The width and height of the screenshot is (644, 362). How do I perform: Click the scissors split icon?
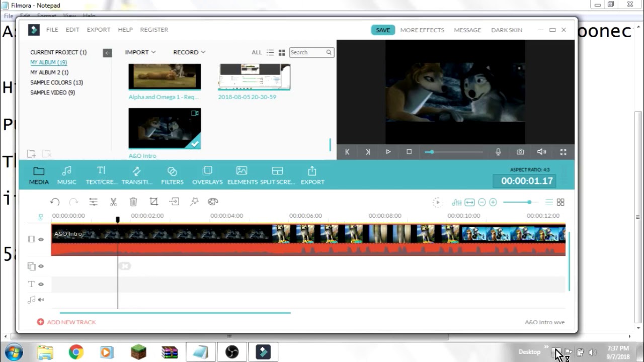[x=113, y=202]
